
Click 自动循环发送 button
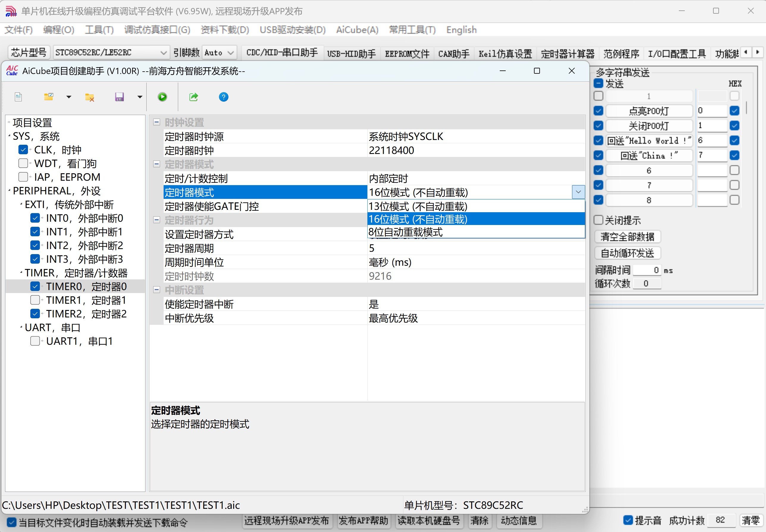click(627, 253)
